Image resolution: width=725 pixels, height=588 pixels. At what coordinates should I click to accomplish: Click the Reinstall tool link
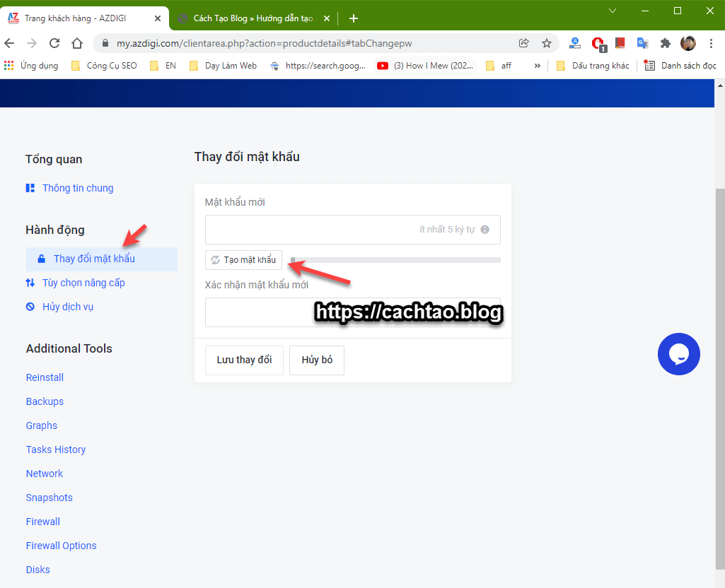click(45, 377)
